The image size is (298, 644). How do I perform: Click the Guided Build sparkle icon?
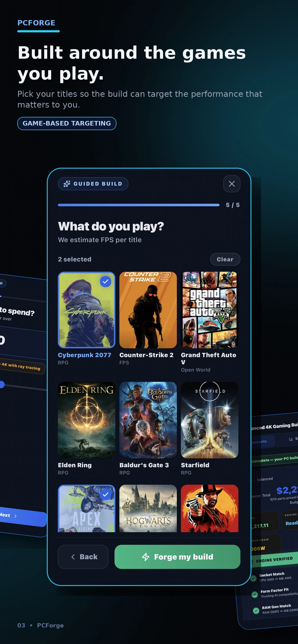click(67, 184)
